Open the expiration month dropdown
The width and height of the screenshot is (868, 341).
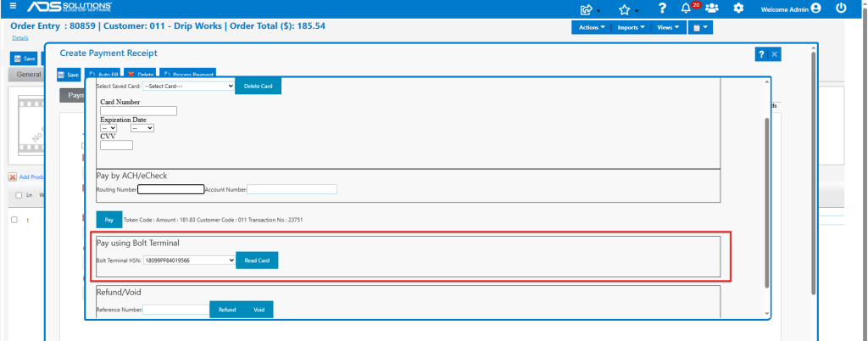(108, 128)
